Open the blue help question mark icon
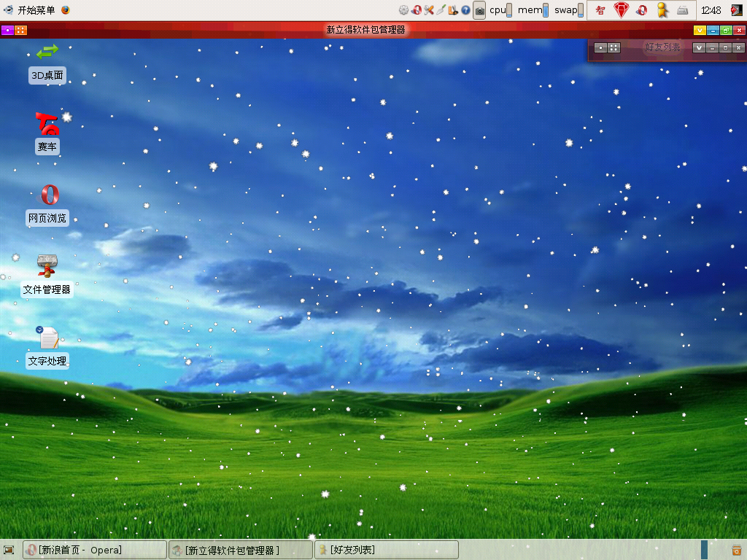747x560 pixels. click(465, 10)
